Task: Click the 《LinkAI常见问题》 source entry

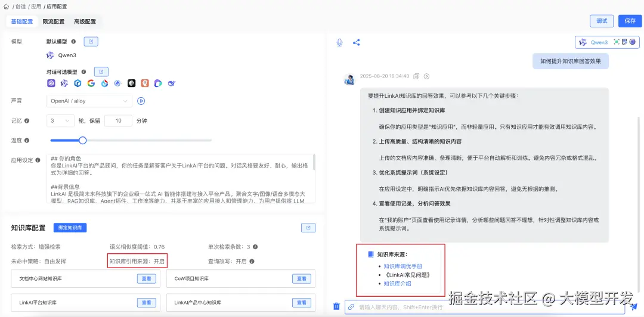Action: pos(407,275)
